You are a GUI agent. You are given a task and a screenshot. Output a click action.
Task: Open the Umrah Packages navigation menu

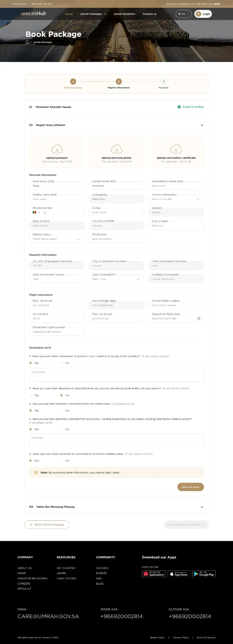pos(93,14)
